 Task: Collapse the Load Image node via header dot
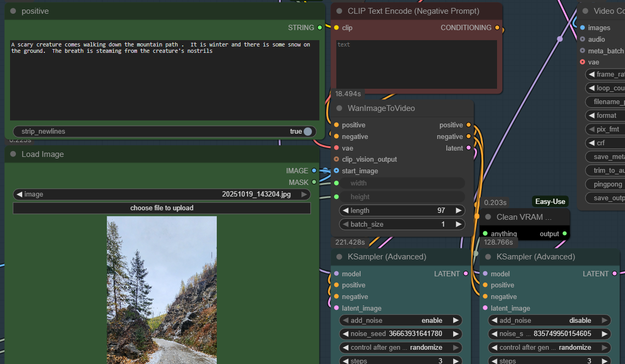click(x=13, y=154)
